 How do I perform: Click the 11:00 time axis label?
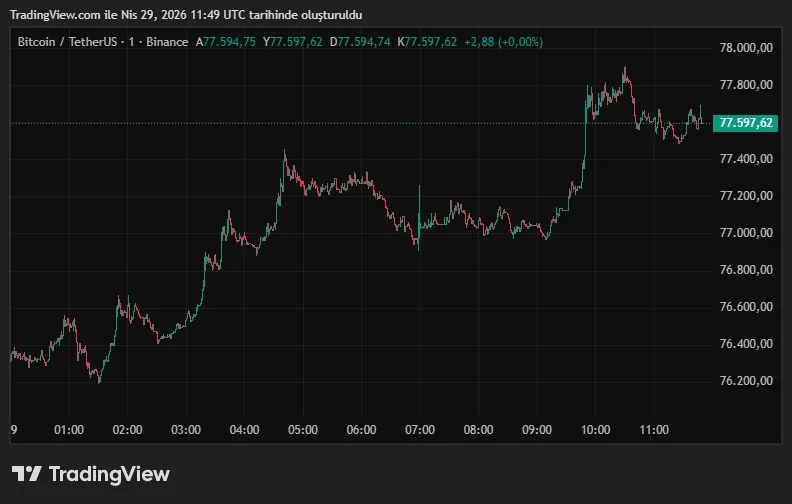(654, 430)
